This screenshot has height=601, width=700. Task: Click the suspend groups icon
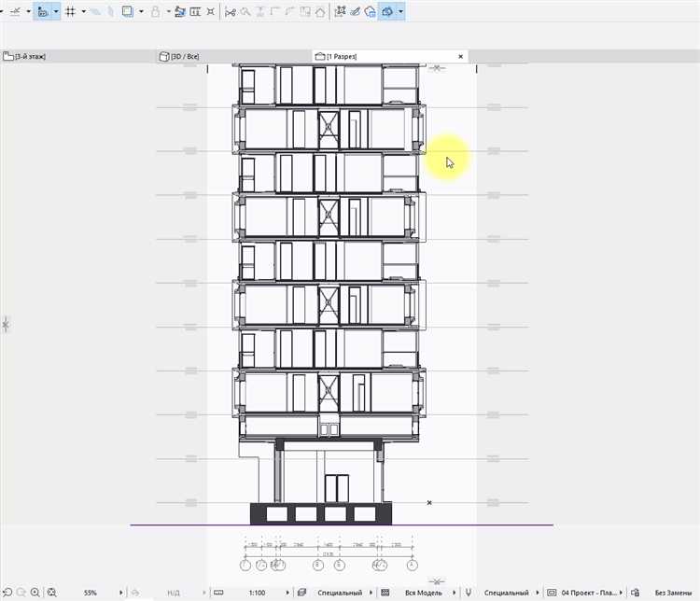(x=195, y=11)
